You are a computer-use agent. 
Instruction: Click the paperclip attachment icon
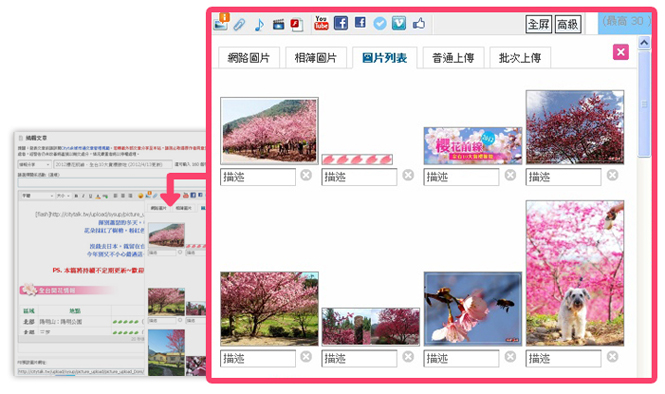239,24
